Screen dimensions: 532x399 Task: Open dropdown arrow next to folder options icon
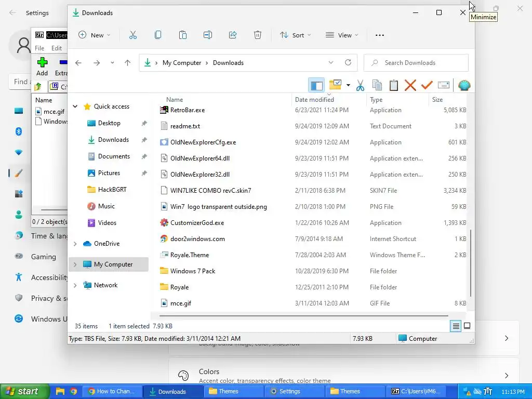[348, 85]
